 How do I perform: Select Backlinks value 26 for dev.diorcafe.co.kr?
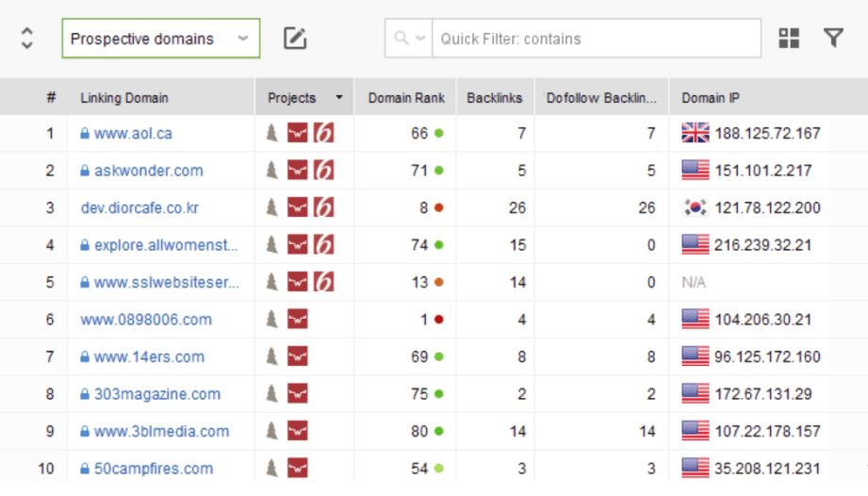point(517,207)
